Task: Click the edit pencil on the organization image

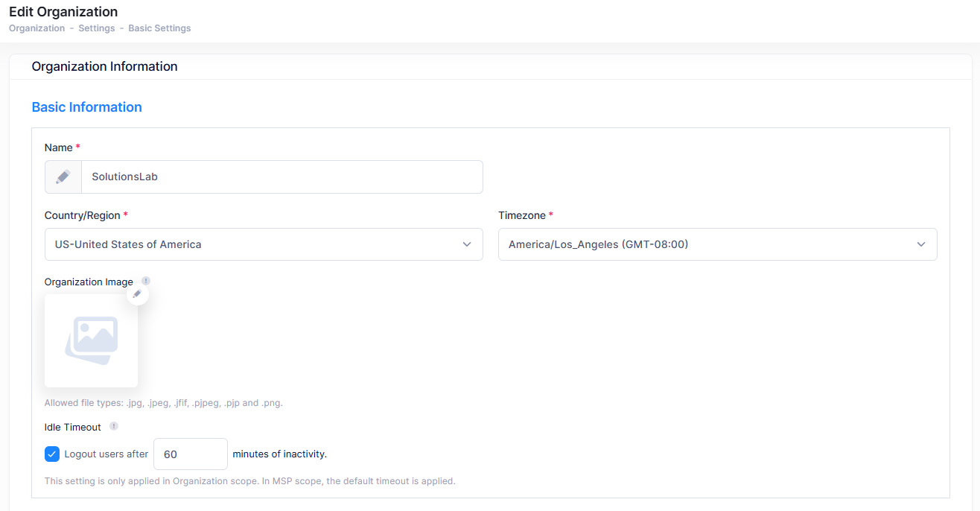Action: coord(137,294)
